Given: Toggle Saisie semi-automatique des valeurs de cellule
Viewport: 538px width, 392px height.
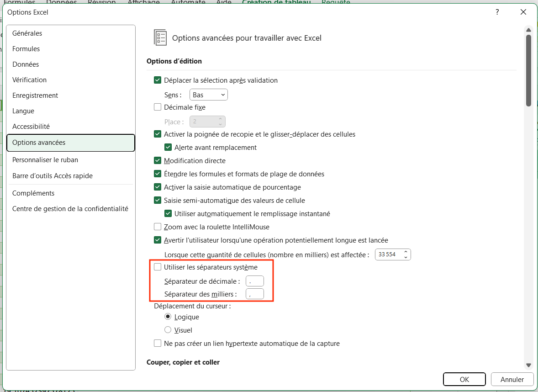Looking at the screenshot, I should (158, 200).
